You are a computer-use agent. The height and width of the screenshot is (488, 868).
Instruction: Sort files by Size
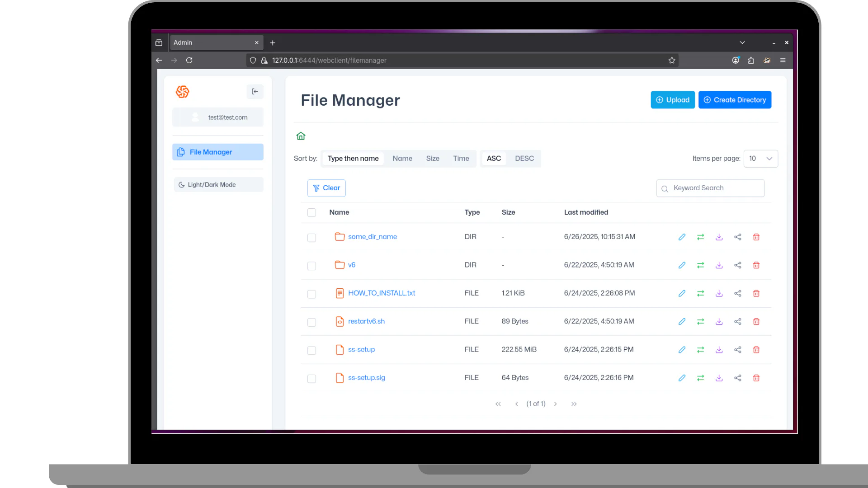click(433, 159)
